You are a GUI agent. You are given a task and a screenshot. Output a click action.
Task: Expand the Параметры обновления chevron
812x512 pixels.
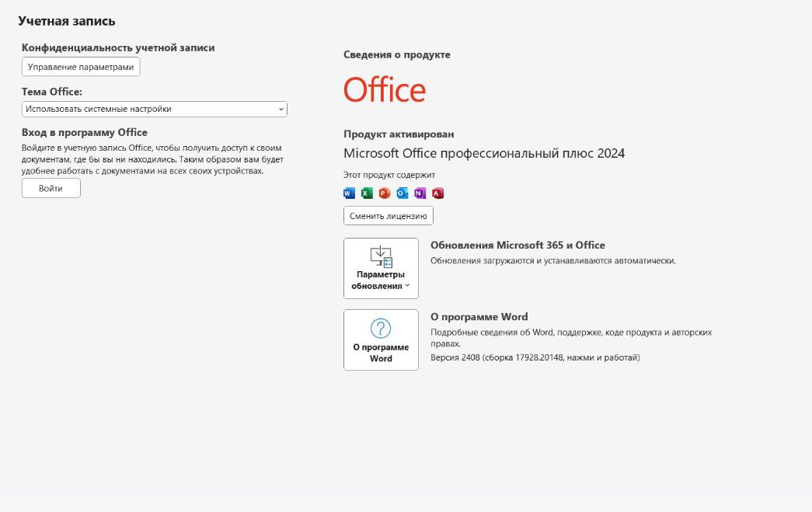[407, 286]
